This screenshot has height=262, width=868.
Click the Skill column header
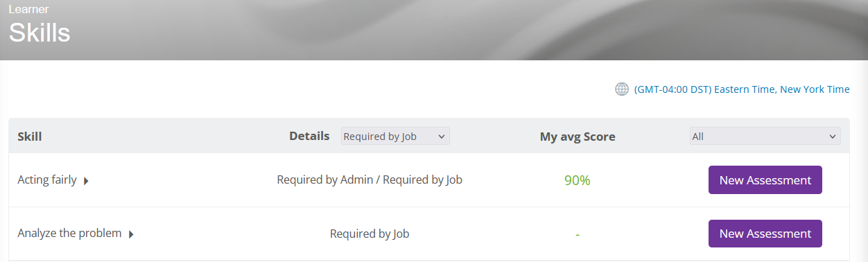click(30, 137)
